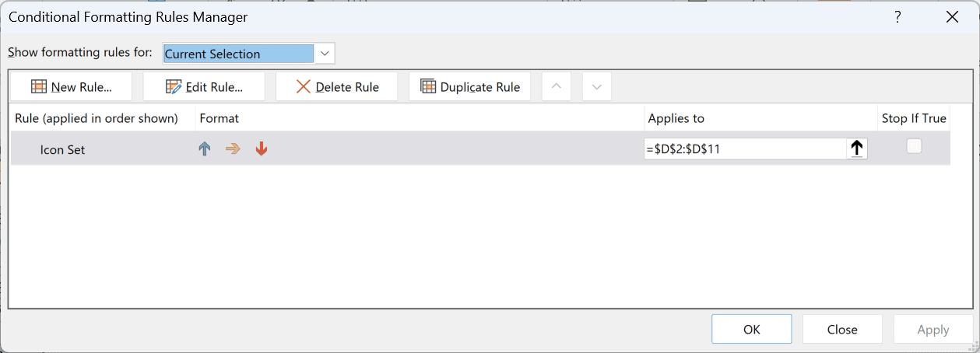The width and height of the screenshot is (980, 353).
Task: Open Edit Rule dialog
Action: (x=204, y=86)
